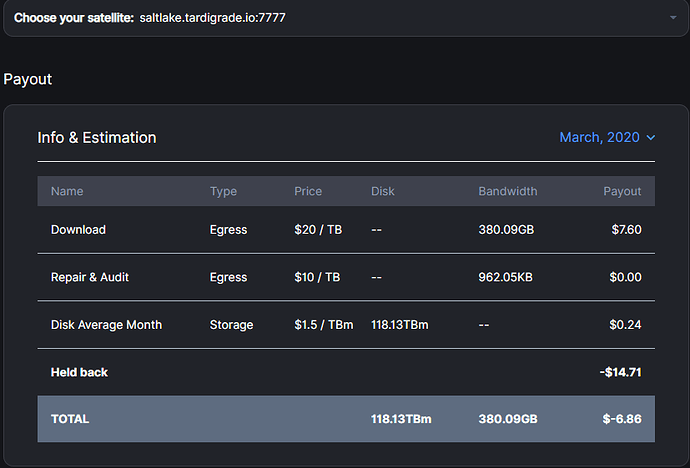Viewport: 690px width, 468px height.
Task: Click the $-6.86 total payout value
Action: pyautogui.click(x=620, y=419)
